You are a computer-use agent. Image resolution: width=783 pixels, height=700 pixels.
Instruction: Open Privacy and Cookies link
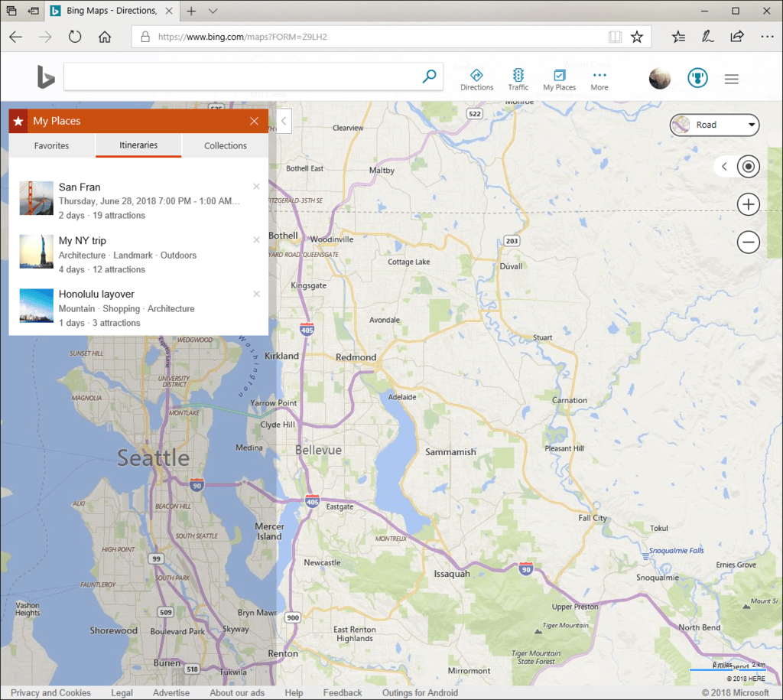(x=51, y=692)
